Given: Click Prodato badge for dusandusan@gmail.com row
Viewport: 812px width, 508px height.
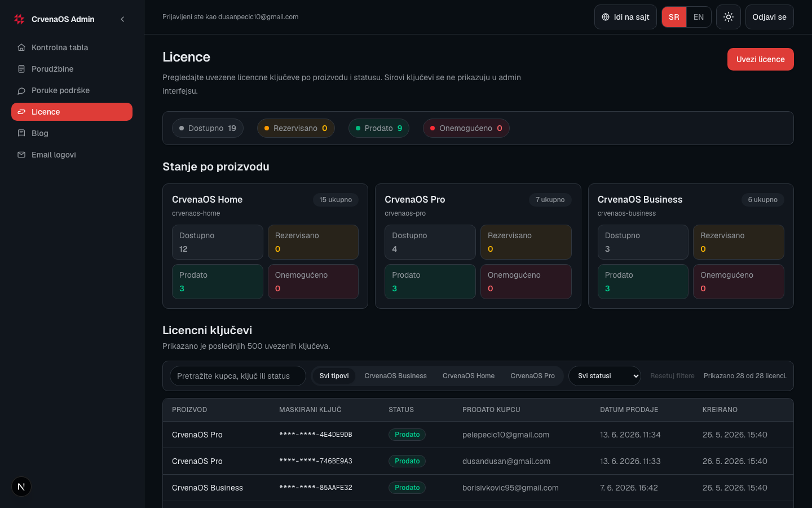Looking at the screenshot, I should pyautogui.click(x=407, y=461).
